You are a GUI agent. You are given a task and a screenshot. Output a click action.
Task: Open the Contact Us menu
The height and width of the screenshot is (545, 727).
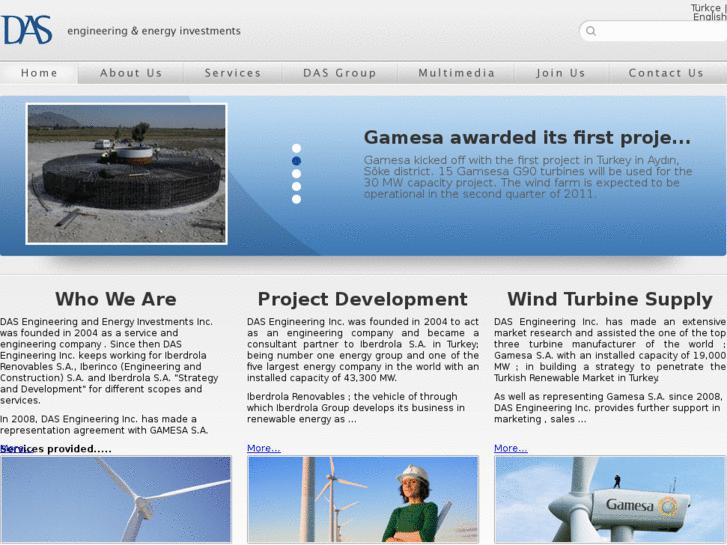click(666, 73)
